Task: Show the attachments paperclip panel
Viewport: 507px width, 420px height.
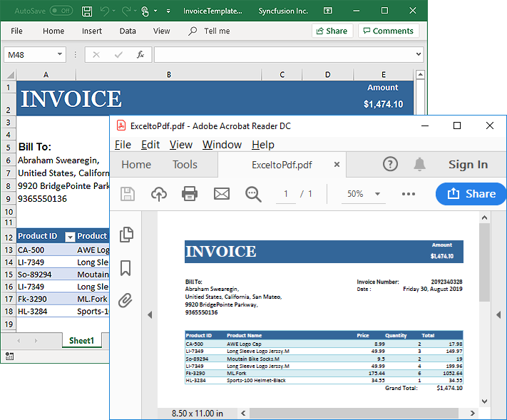Action: click(126, 300)
